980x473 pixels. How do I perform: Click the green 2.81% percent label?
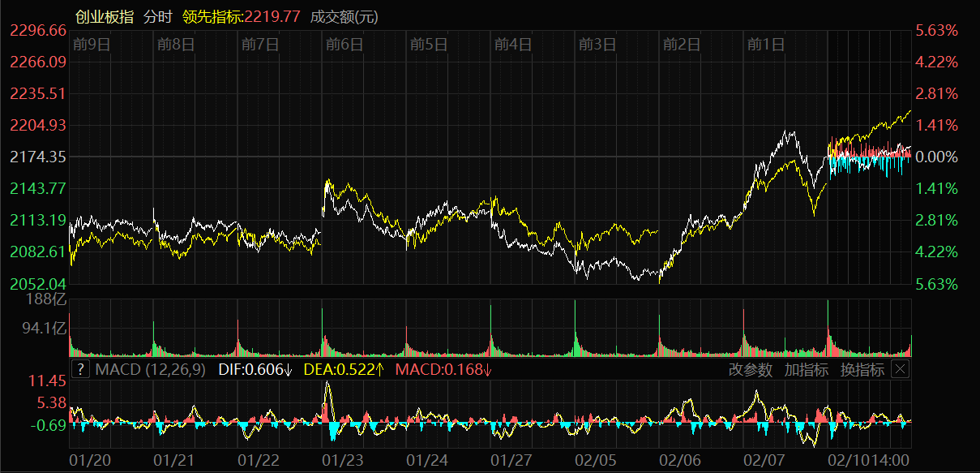pyautogui.click(x=936, y=220)
